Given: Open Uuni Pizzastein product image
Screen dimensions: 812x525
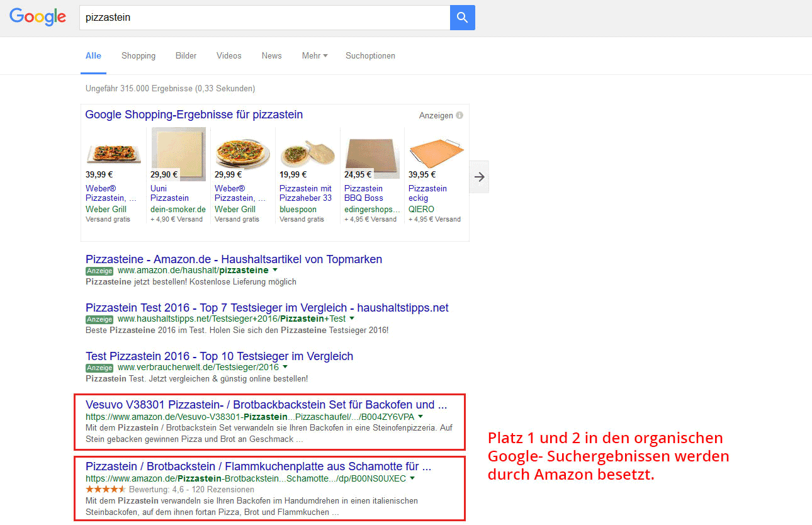Looking at the screenshot, I should [178, 154].
